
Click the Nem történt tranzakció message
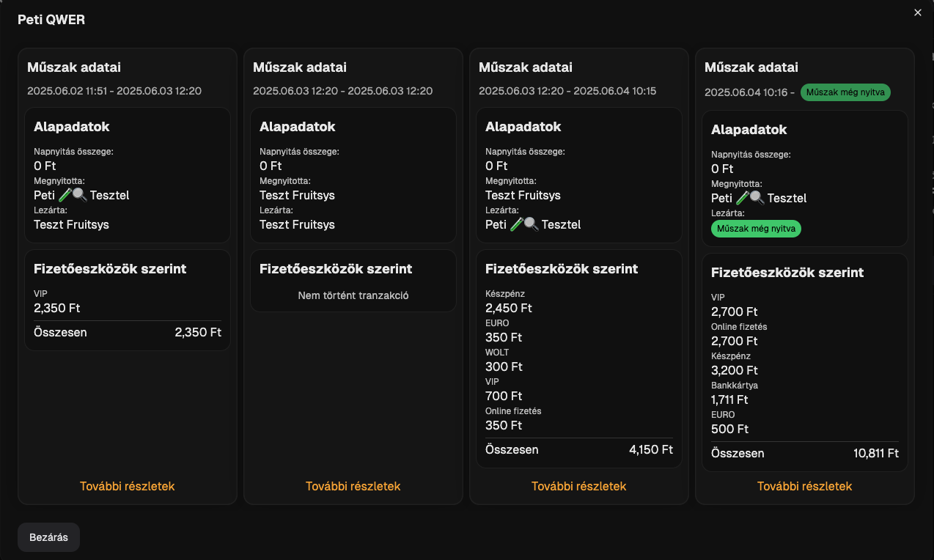pyautogui.click(x=353, y=295)
